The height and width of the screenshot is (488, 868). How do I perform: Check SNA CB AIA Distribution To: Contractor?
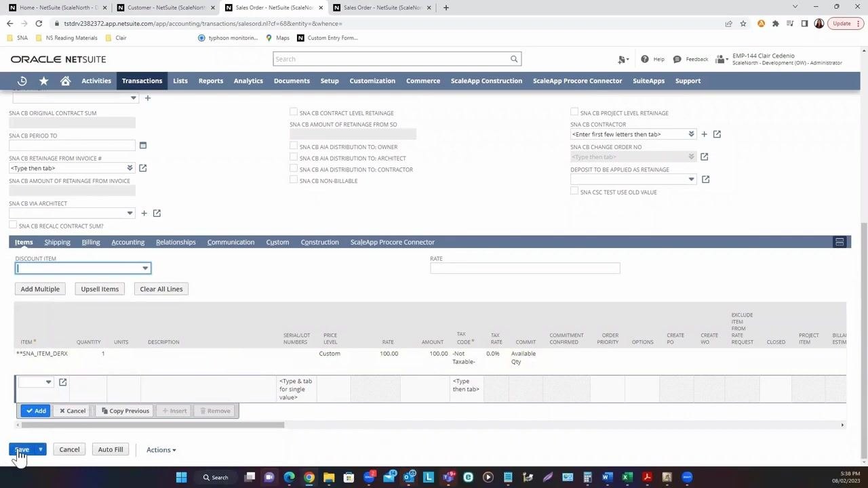tap(294, 169)
